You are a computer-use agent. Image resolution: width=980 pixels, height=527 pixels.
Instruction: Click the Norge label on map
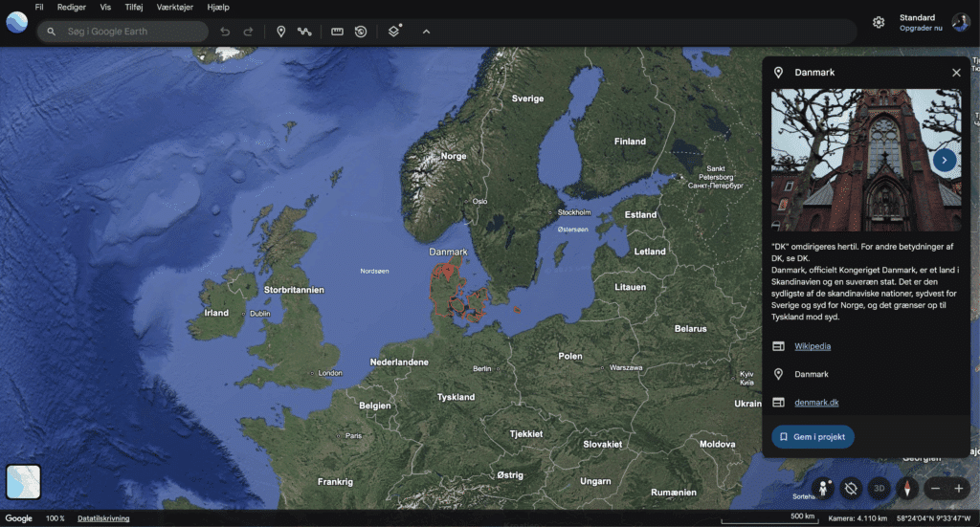pos(454,156)
